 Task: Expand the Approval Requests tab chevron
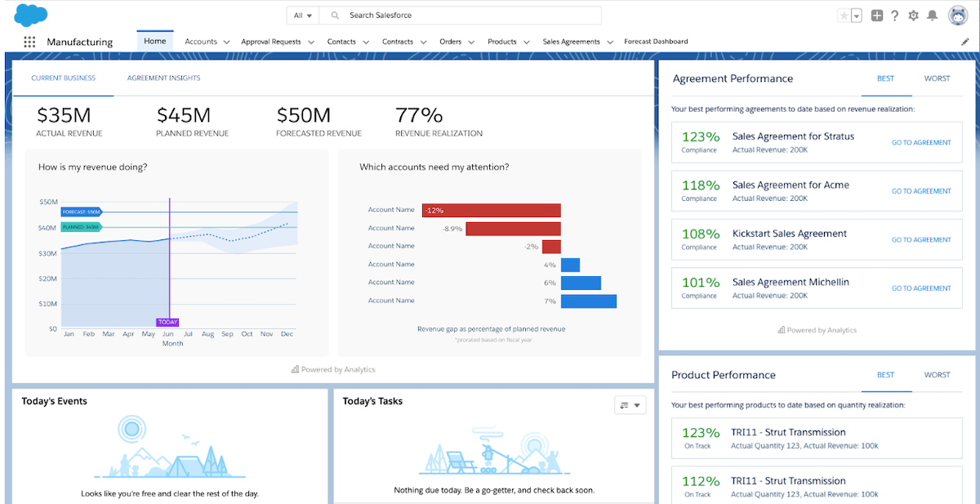point(310,42)
